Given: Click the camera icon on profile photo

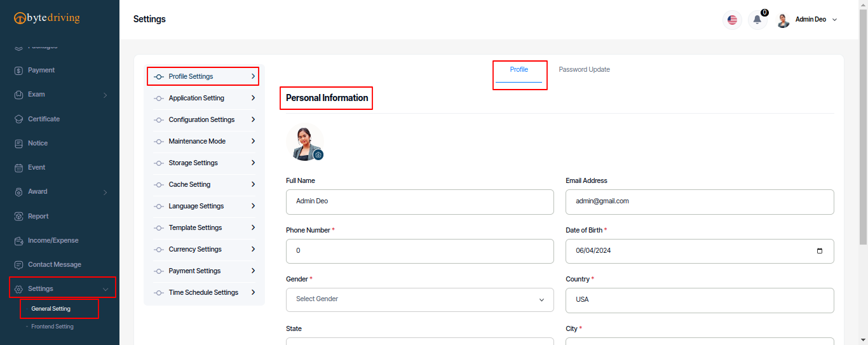Looking at the screenshot, I should tap(318, 154).
